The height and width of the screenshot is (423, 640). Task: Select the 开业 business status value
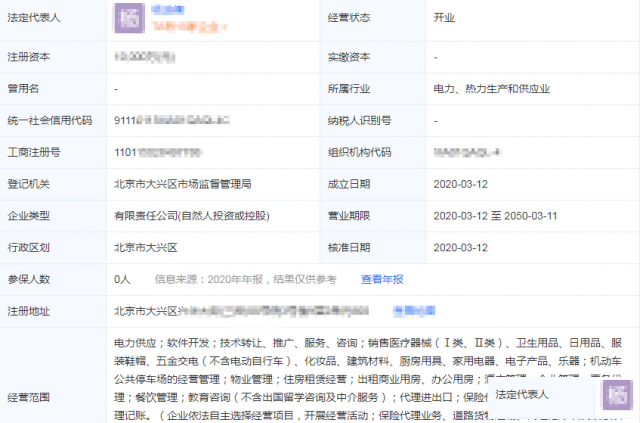[x=444, y=18]
